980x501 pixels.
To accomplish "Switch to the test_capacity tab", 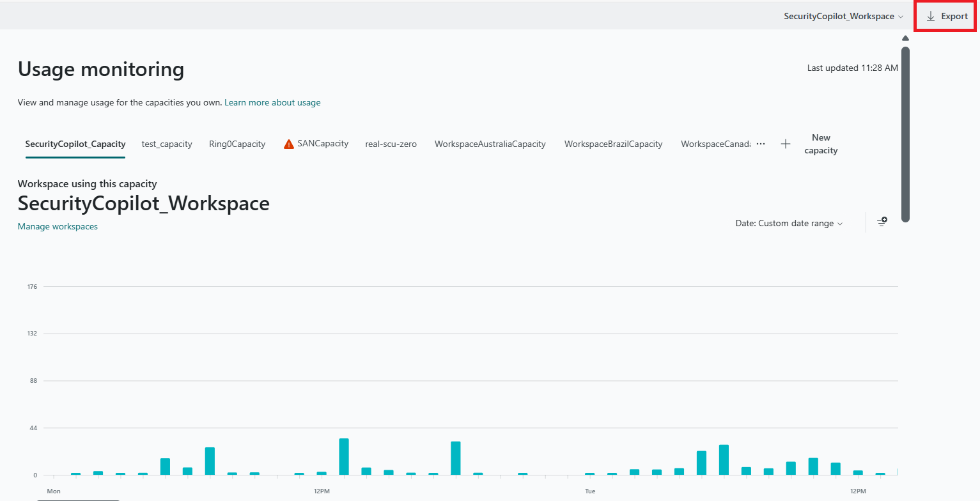I will point(166,144).
